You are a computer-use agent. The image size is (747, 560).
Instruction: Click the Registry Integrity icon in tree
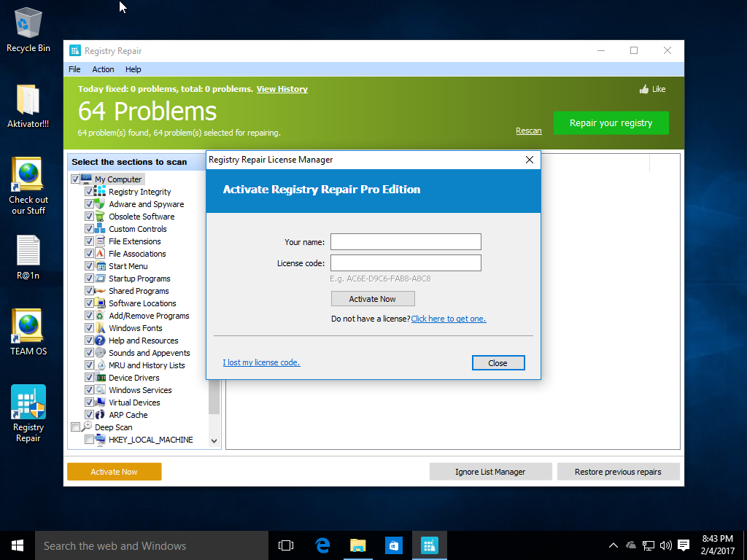tap(100, 192)
